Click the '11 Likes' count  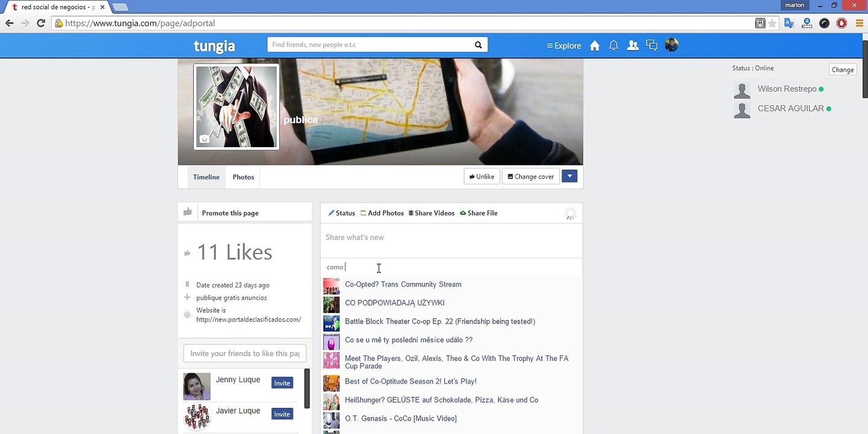point(234,253)
